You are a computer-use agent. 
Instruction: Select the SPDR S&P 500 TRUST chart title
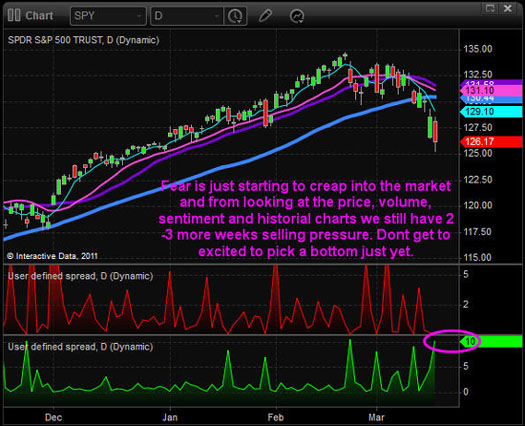tap(83, 40)
